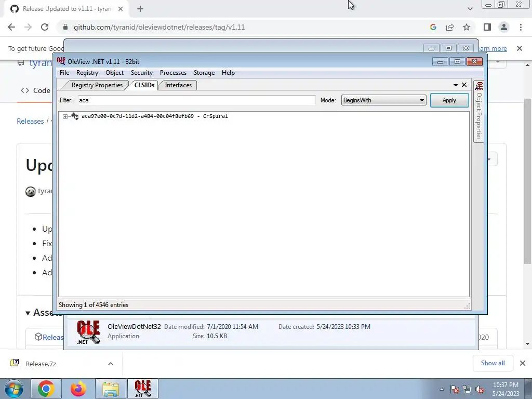This screenshot has height=399, width=532.
Task: Open the Chrome profile avatar
Action: coord(504,27)
